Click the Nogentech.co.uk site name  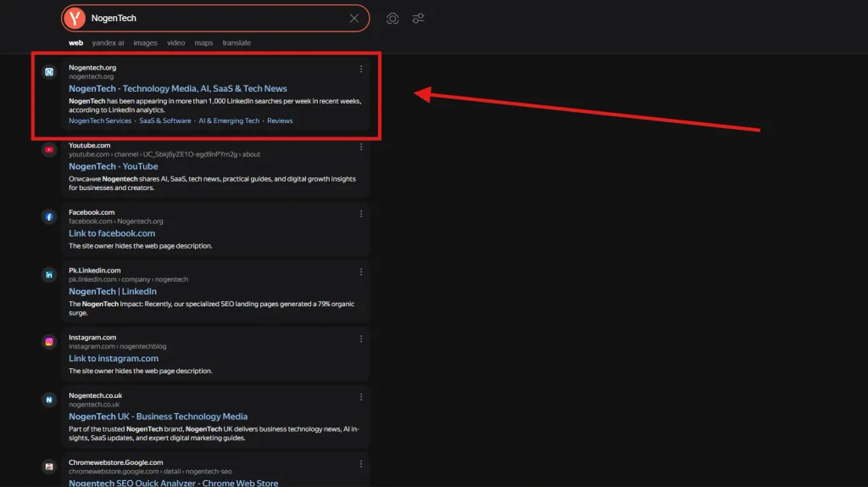pos(95,395)
